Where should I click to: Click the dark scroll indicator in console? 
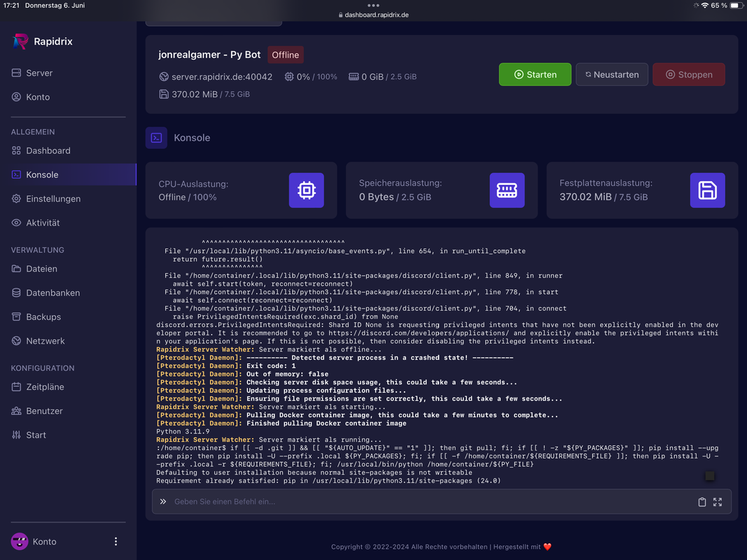710,476
